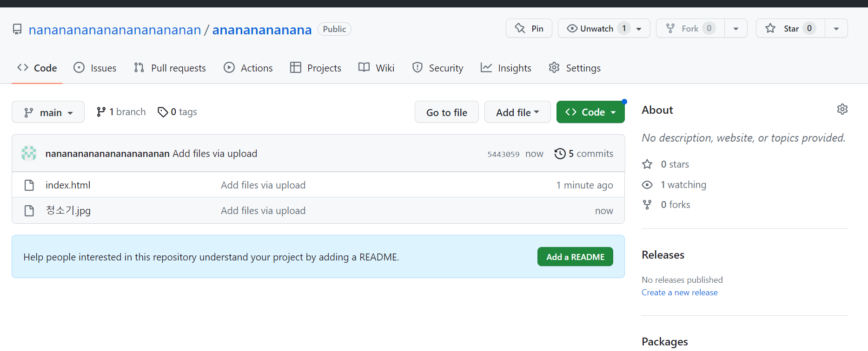Open the Insights tab
The height and width of the screenshot is (351, 868).
(x=506, y=68)
